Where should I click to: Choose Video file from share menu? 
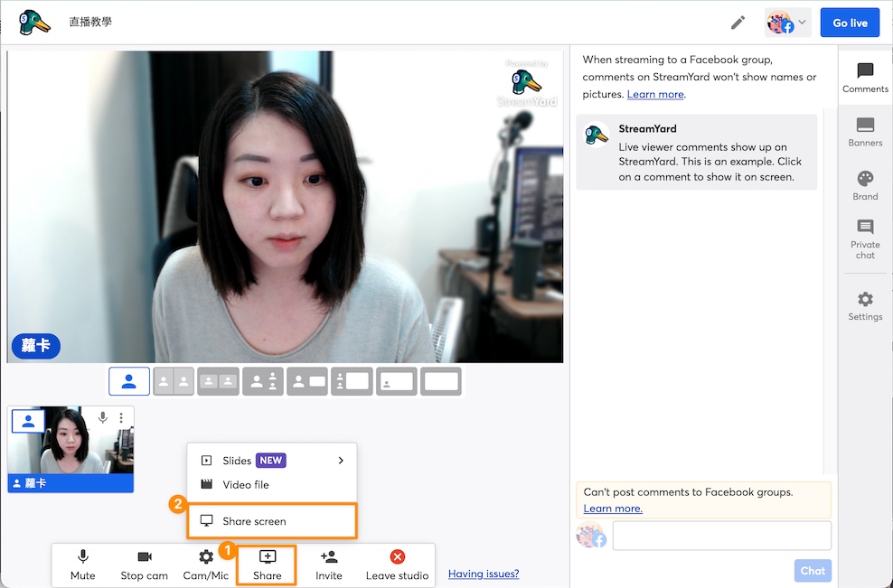pos(272,484)
